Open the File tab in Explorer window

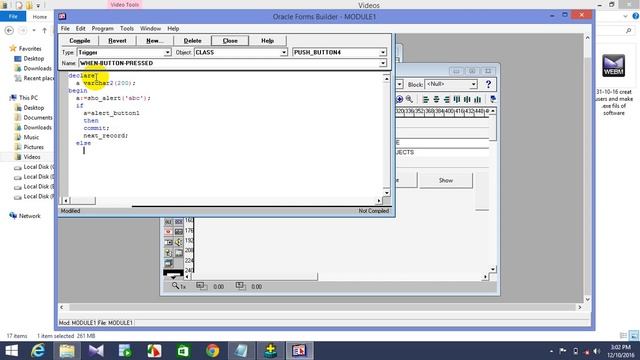(13, 16)
